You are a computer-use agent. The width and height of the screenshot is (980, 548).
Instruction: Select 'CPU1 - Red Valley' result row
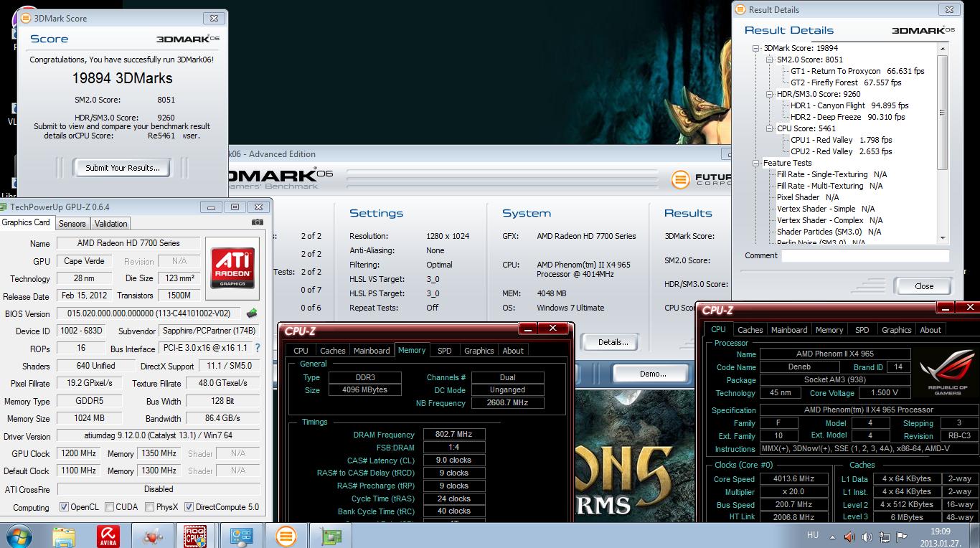pos(842,140)
